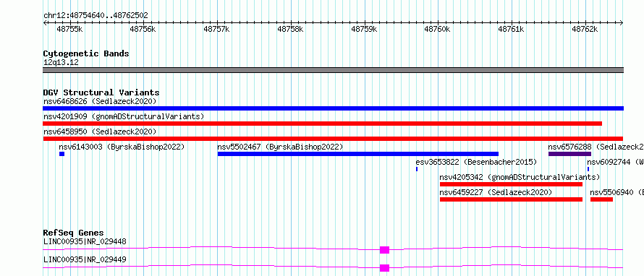Open the Cytogenetic Bands track heading
Image resolution: width=644 pixels, height=276 pixels.
tap(86, 53)
